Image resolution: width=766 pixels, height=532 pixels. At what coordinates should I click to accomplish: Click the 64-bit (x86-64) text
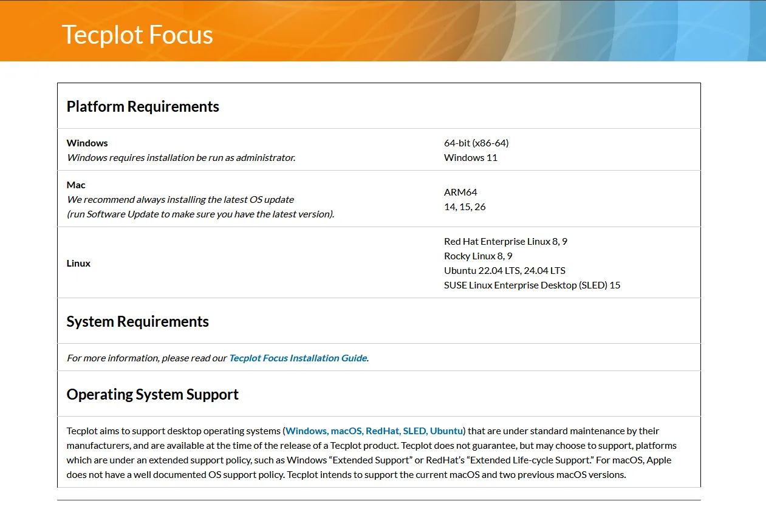[476, 143]
